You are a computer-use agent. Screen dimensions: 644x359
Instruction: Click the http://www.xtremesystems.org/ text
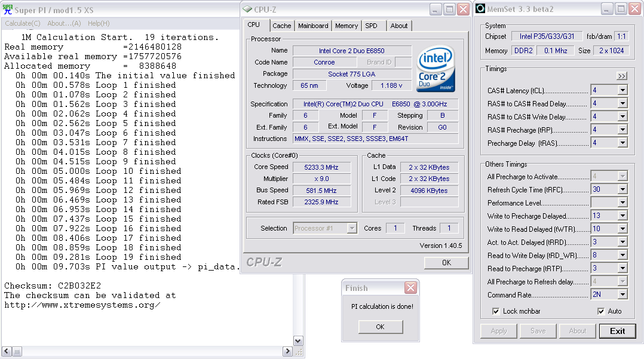click(82, 305)
